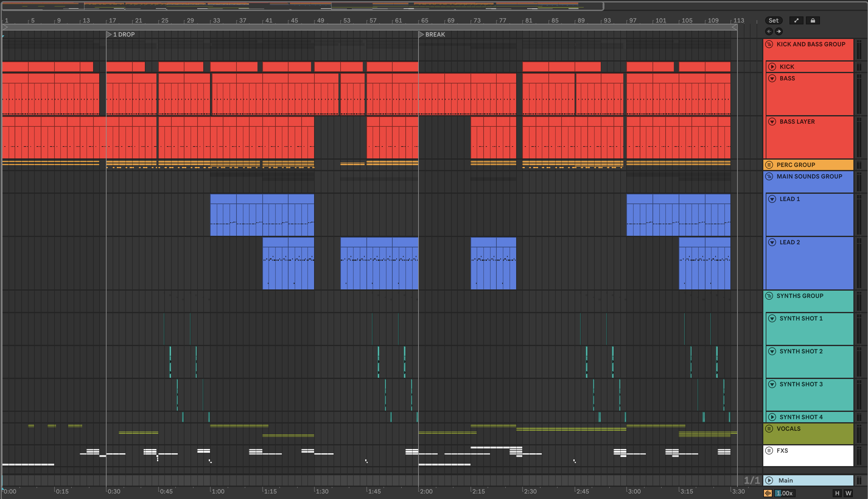Click the orange waveform icon at bottom
The image size is (868, 499).
pos(768,493)
